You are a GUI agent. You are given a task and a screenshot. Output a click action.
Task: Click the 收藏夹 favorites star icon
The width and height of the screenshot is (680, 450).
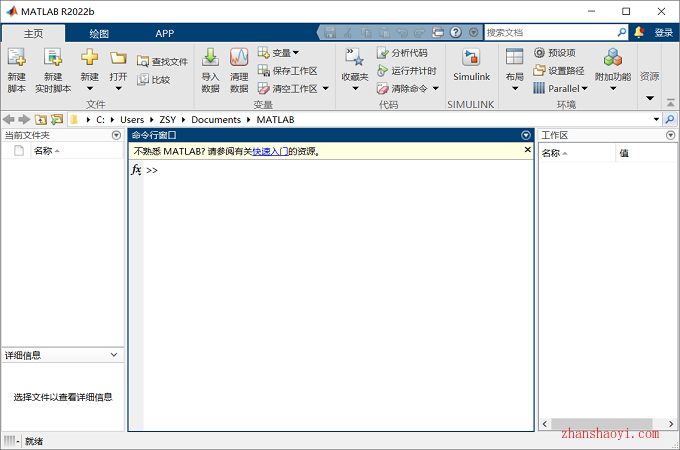(354, 57)
